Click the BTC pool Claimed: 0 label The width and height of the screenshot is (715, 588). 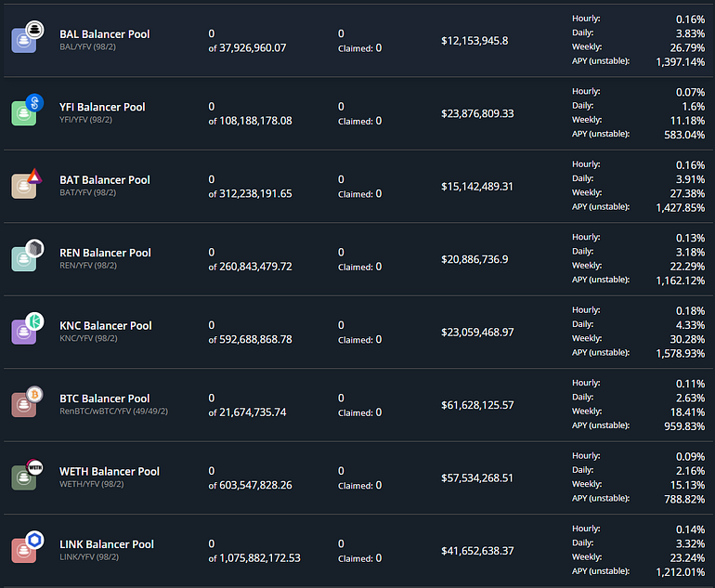(359, 412)
